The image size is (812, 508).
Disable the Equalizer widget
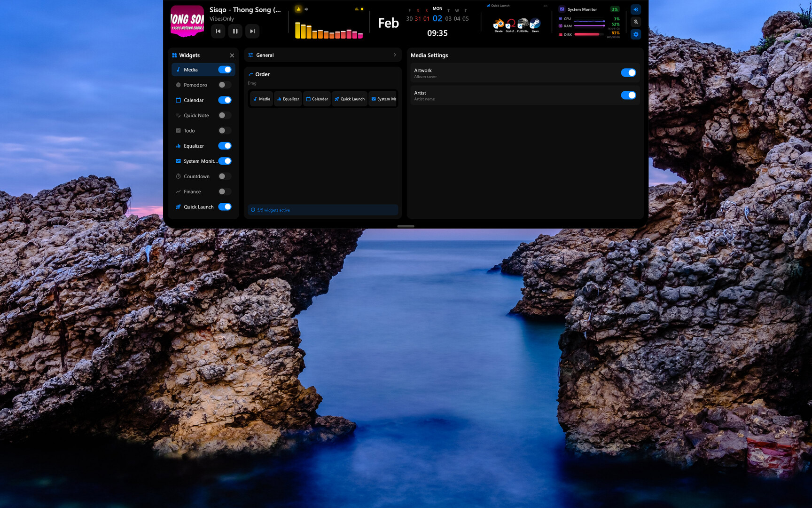[225, 146]
